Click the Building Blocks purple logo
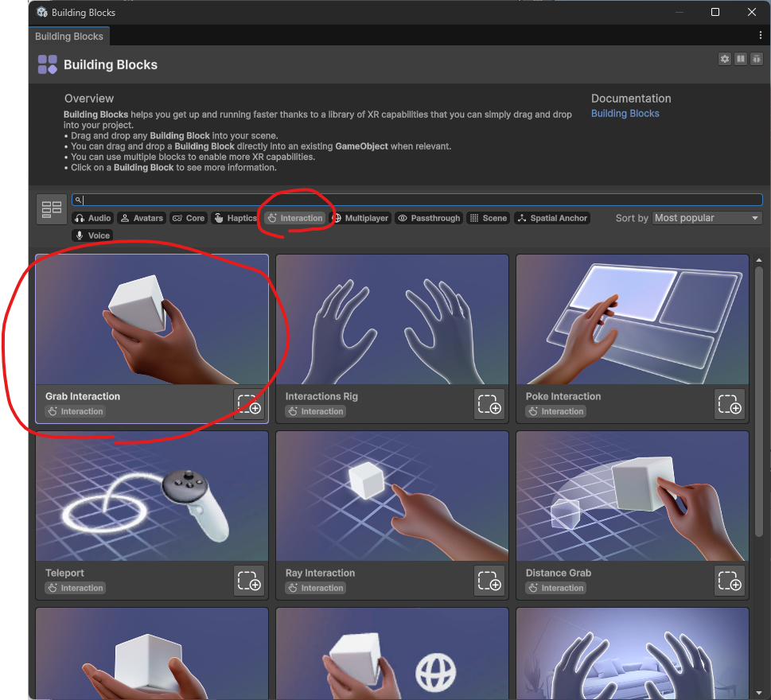This screenshot has width=771, height=700. (x=48, y=64)
